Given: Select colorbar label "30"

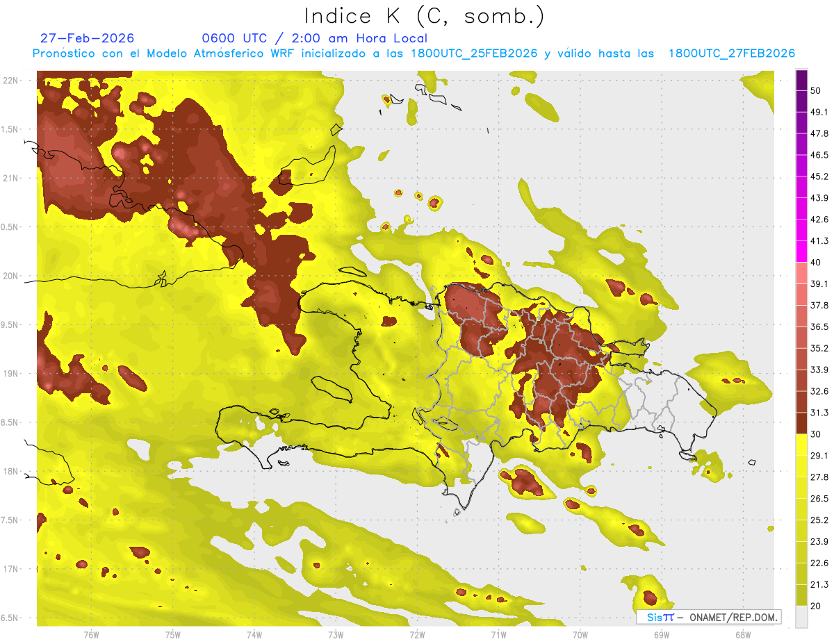Looking at the screenshot, I should coord(816,434).
